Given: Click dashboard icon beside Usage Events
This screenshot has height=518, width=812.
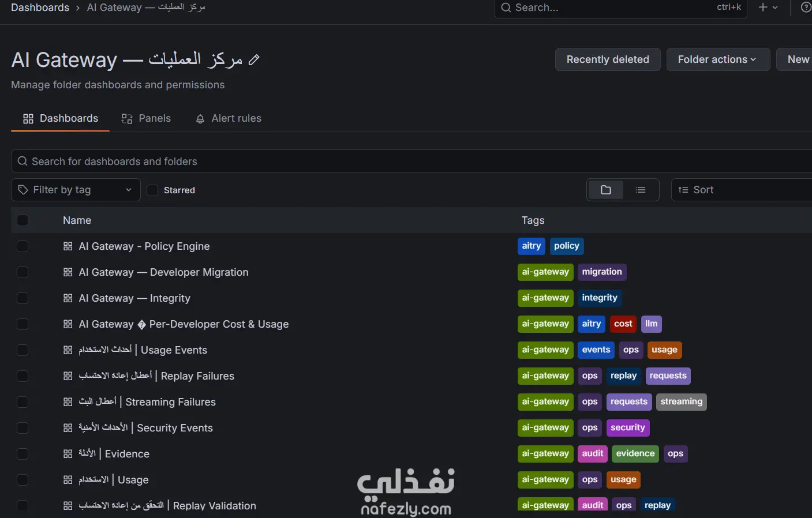Looking at the screenshot, I should click(68, 350).
